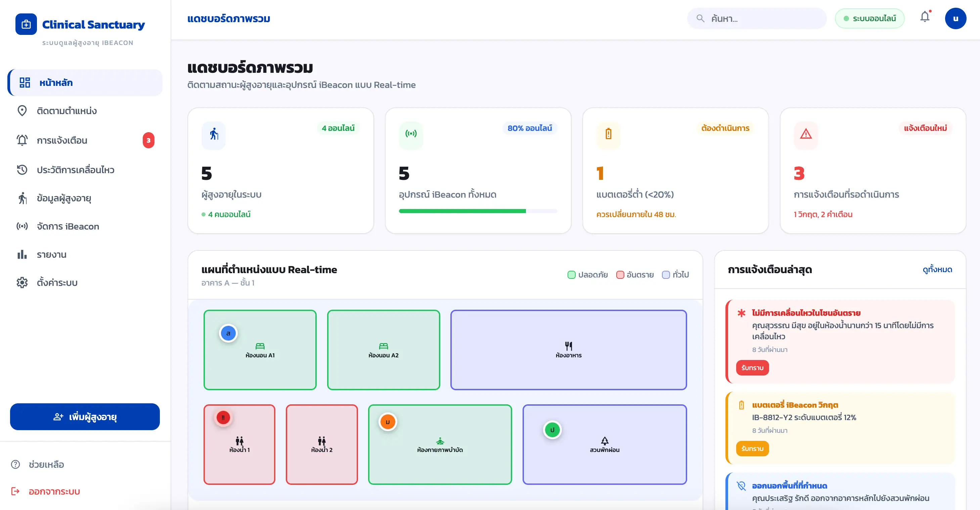Go to ติดตามตำแหน่ง in the sidebar
Viewport: 980px width, 510px height.
point(85,111)
